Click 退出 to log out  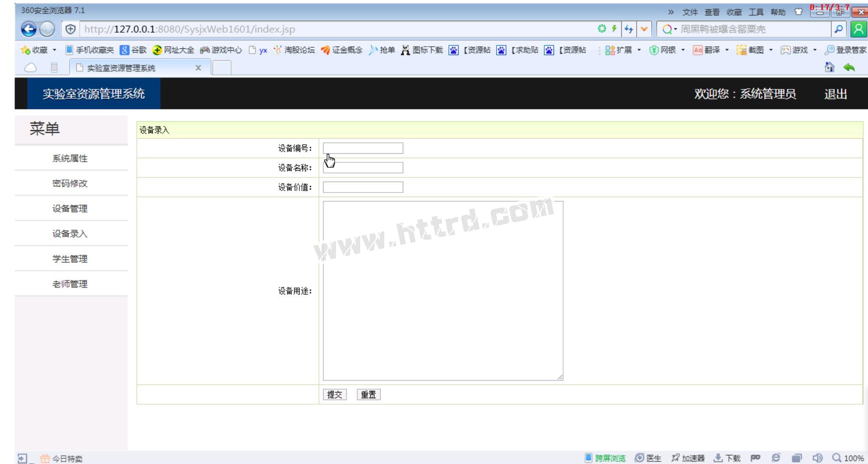pos(835,94)
